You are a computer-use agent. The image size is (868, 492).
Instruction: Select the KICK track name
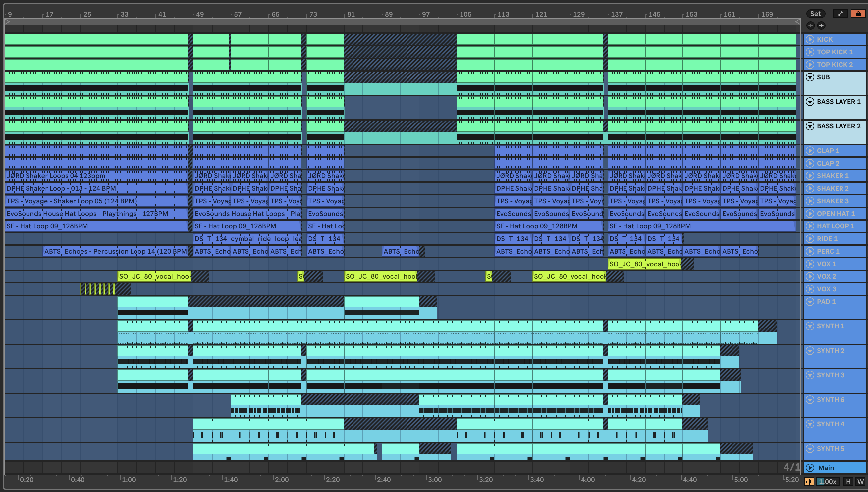[x=825, y=39]
